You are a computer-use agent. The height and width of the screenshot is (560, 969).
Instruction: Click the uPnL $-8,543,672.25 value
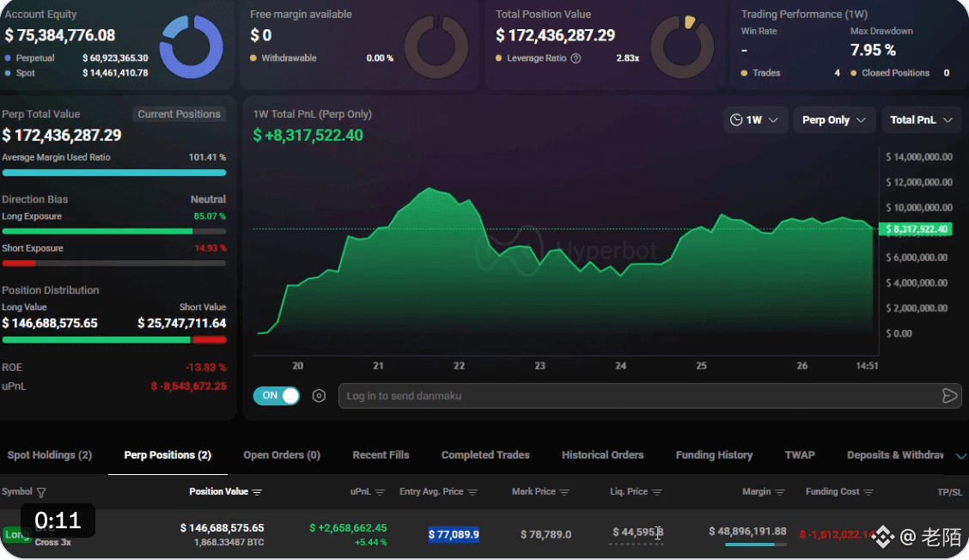click(188, 387)
